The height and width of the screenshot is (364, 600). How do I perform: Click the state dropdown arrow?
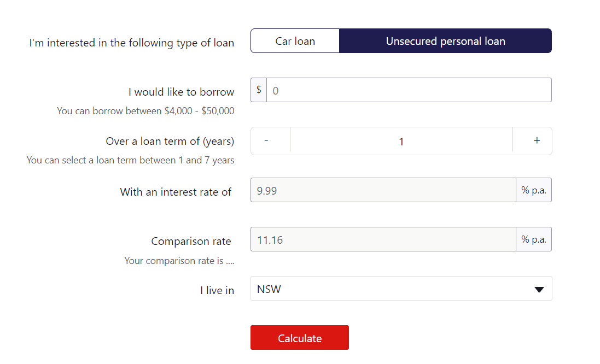point(539,290)
